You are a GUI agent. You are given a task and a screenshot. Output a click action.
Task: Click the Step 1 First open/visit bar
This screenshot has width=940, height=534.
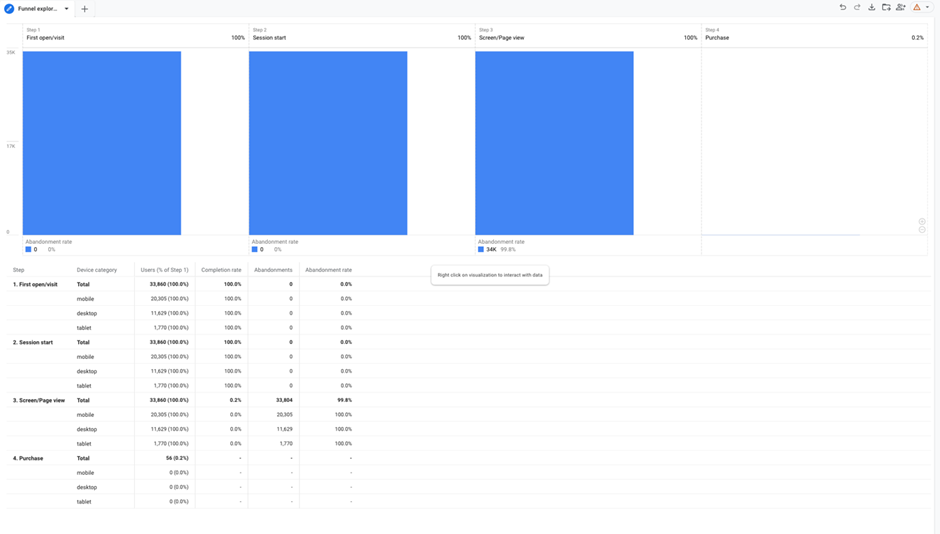[102, 143]
